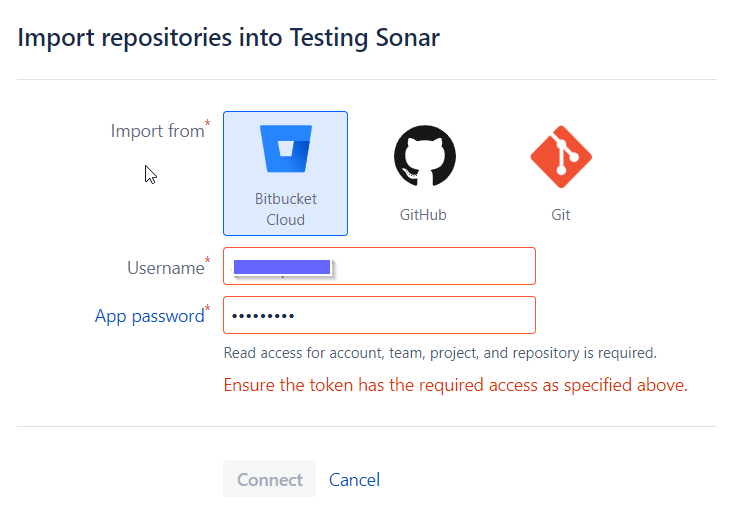Click the "Read access" requirement help text
This screenshot has height=523, width=740.
440,353
